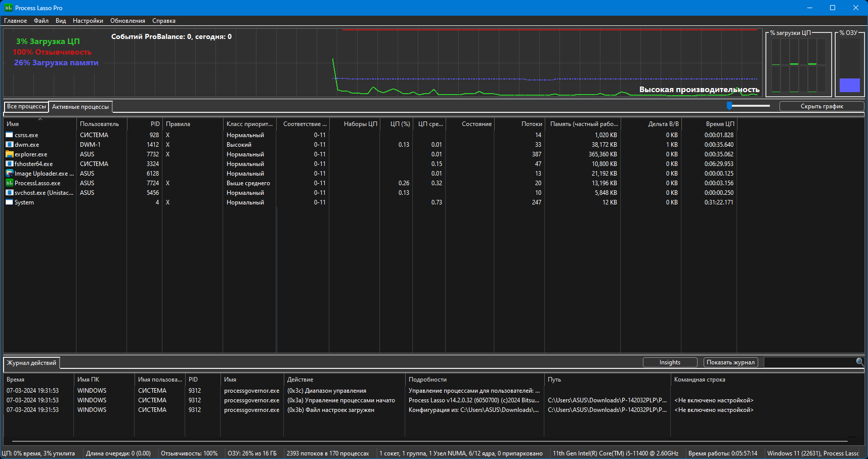Click the % загрузки ЦП core graph

(x=799, y=65)
